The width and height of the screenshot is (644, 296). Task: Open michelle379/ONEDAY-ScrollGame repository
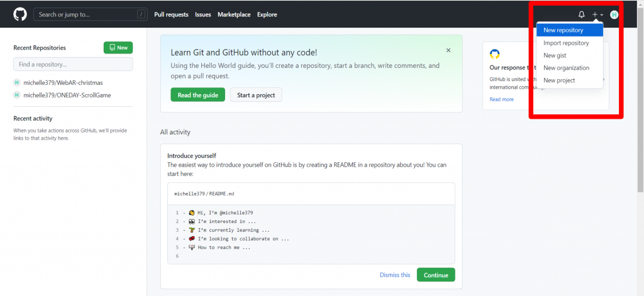coord(67,96)
